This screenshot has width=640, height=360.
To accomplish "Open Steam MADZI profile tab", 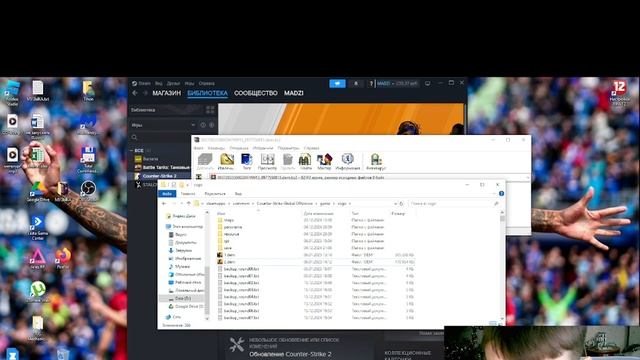I will click(x=293, y=93).
